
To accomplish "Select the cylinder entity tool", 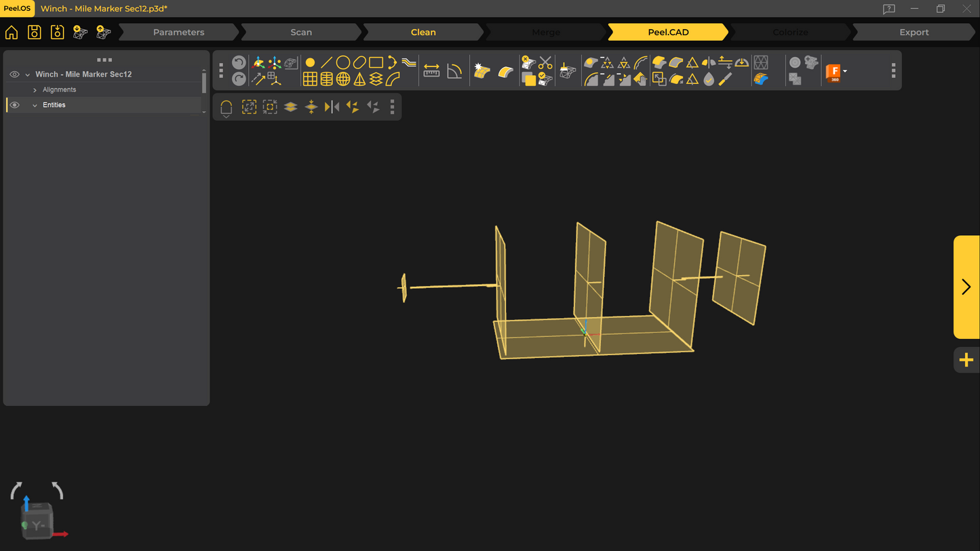I will [x=326, y=79].
